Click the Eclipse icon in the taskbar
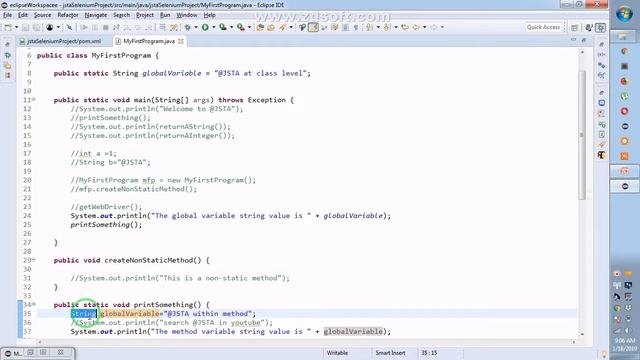Image resolution: width=640 pixels, height=360 pixels. pyautogui.click(x=624, y=186)
